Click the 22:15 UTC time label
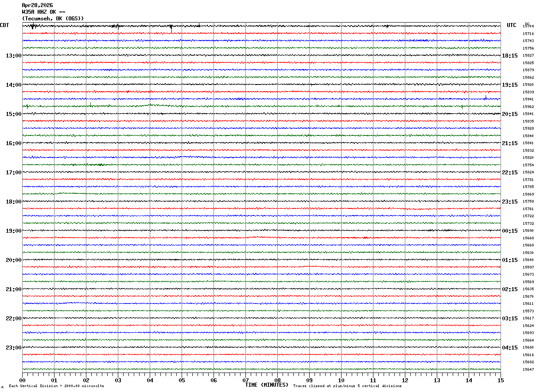 (x=510, y=173)
